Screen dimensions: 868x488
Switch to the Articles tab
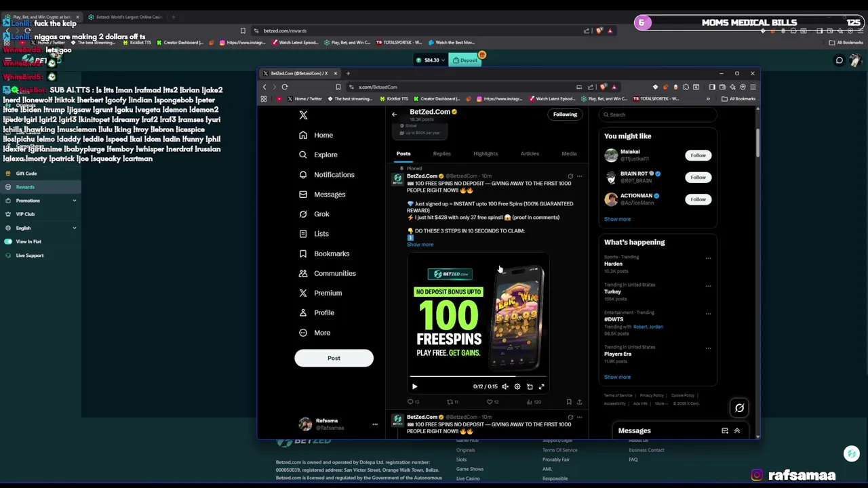pyautogui.click(x=530, y=154)
